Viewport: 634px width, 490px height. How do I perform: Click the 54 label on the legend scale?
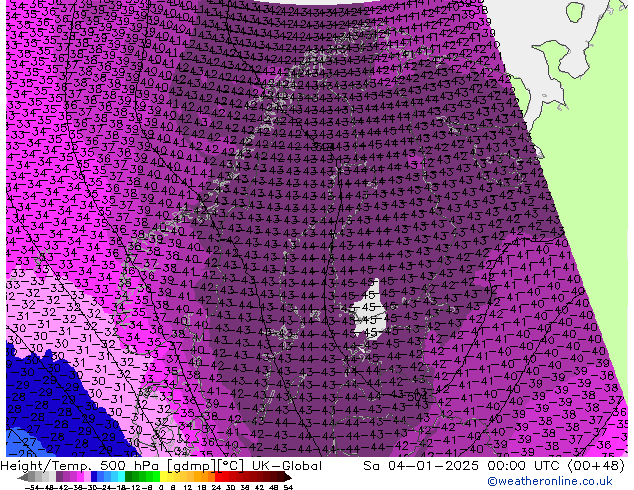point(287,487)
